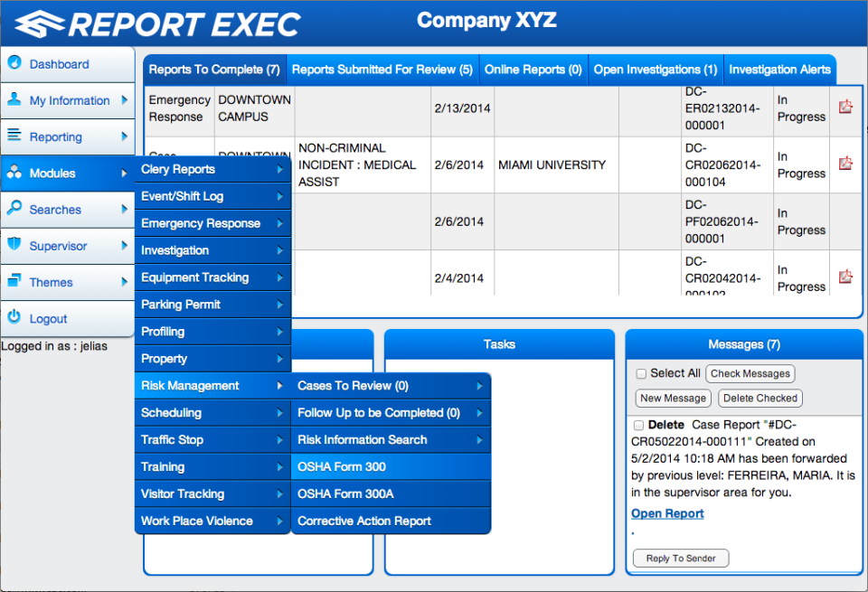Viewport: 868px width, 592px height.
Task: Open PDF icon for 2/4/2014 report row
Action: [845, 277]
